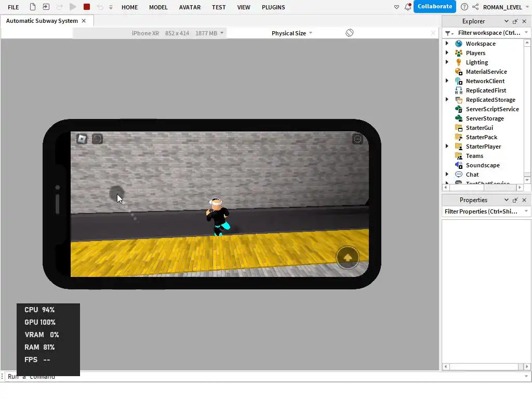532x399 pixels.
Task: Select the ReplicatedFirst icon
Action: pyautogui.click(x=459, y=90)
